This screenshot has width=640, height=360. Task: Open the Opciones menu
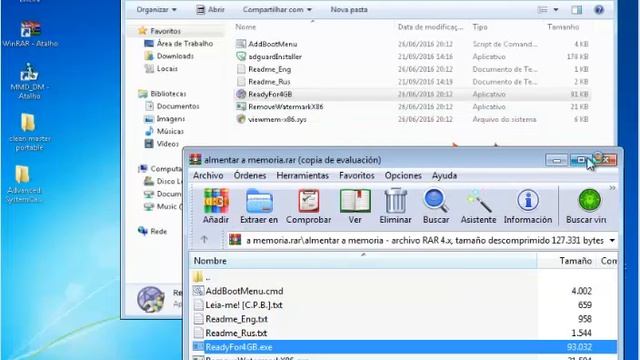(x=403, y=176)
